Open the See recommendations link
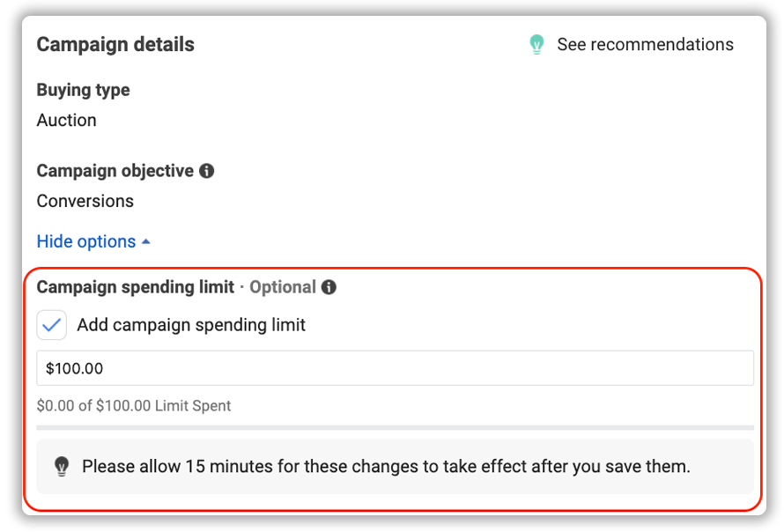 (x=646, y=44)
